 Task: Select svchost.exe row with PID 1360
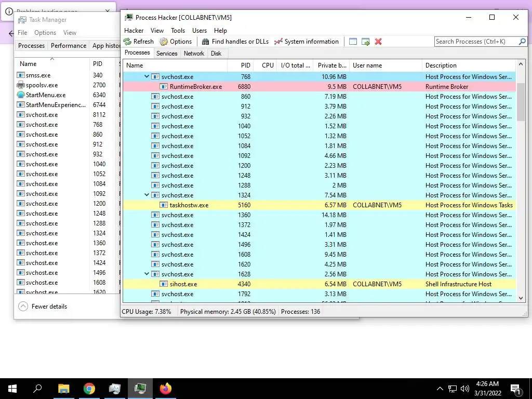click(320, 215)
